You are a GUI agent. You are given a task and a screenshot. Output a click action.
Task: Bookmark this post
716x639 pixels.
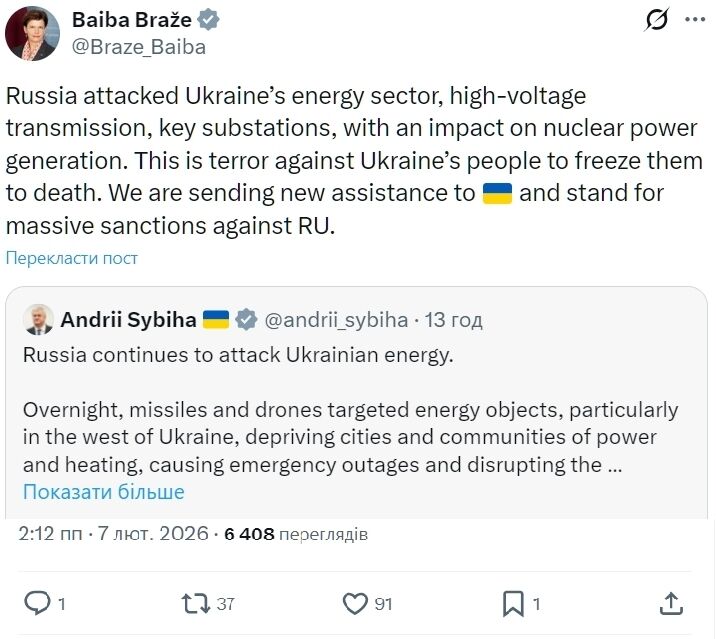(x=513, y=603)
